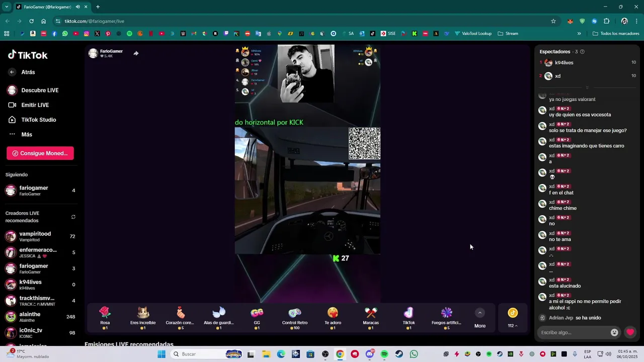Open Spotify from the taskbar
The height and width of the screenshot is (362, 644).
[x=384, y=354]
